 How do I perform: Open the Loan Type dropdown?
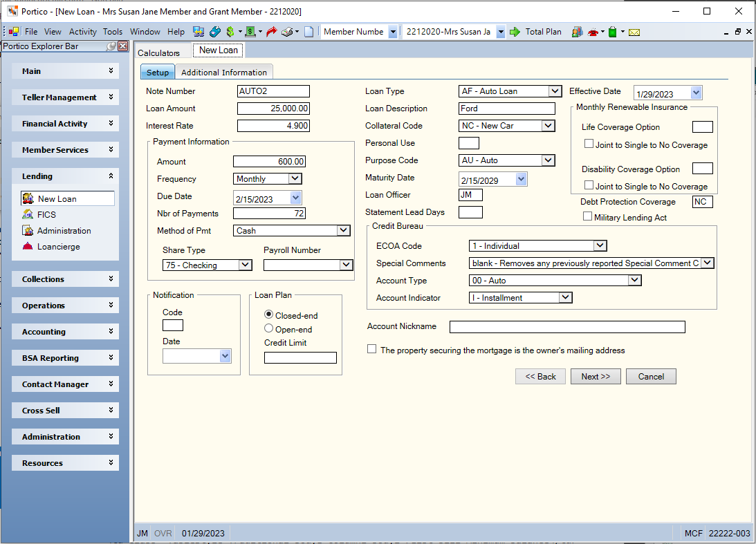click(555, 91)
